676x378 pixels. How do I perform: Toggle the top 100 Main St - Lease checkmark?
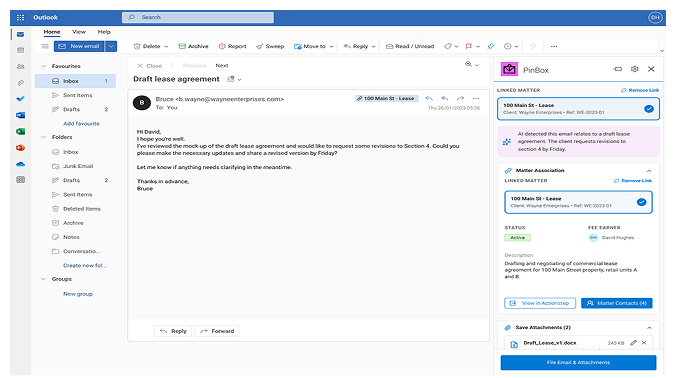(x=649, y=109)
